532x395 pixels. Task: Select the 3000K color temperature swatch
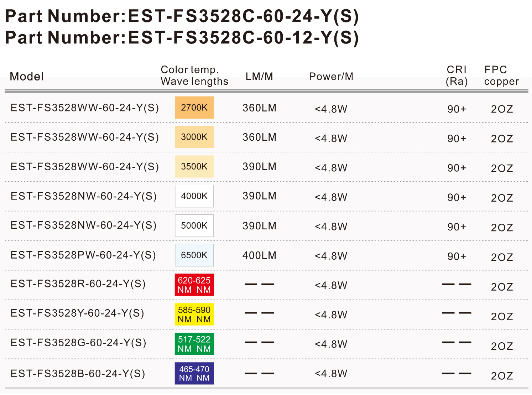[194, 137]
